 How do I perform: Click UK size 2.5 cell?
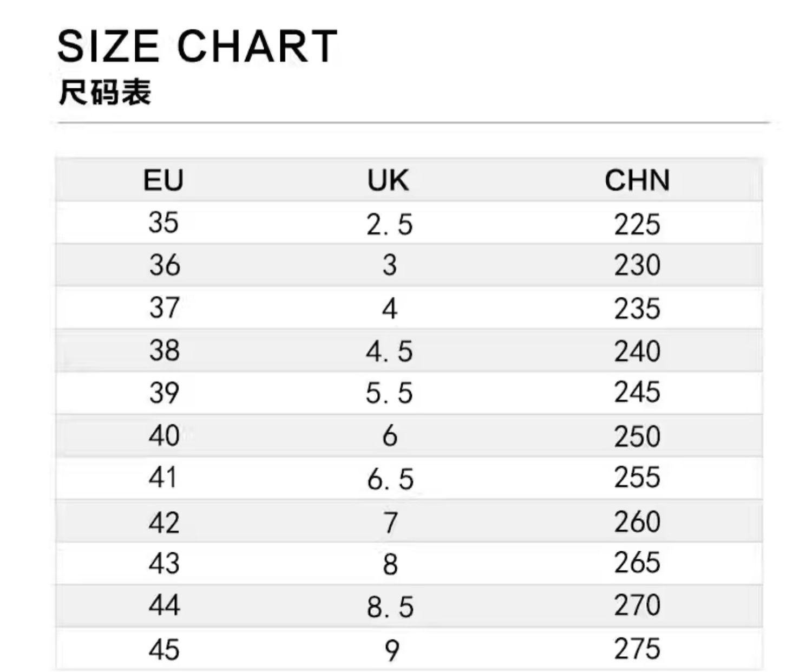click(389, 224)
